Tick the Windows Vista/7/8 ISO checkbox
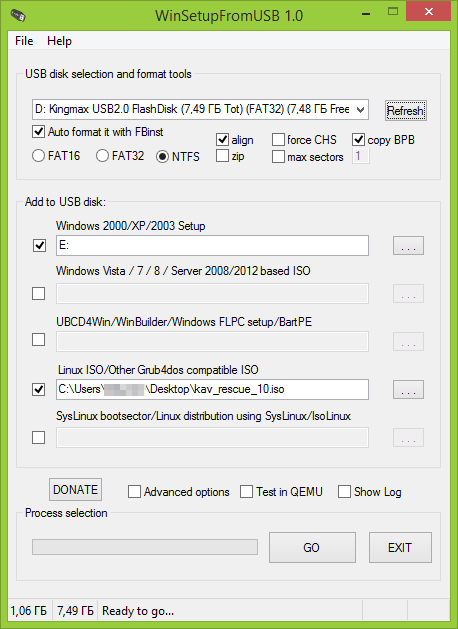 coord(39,294)
